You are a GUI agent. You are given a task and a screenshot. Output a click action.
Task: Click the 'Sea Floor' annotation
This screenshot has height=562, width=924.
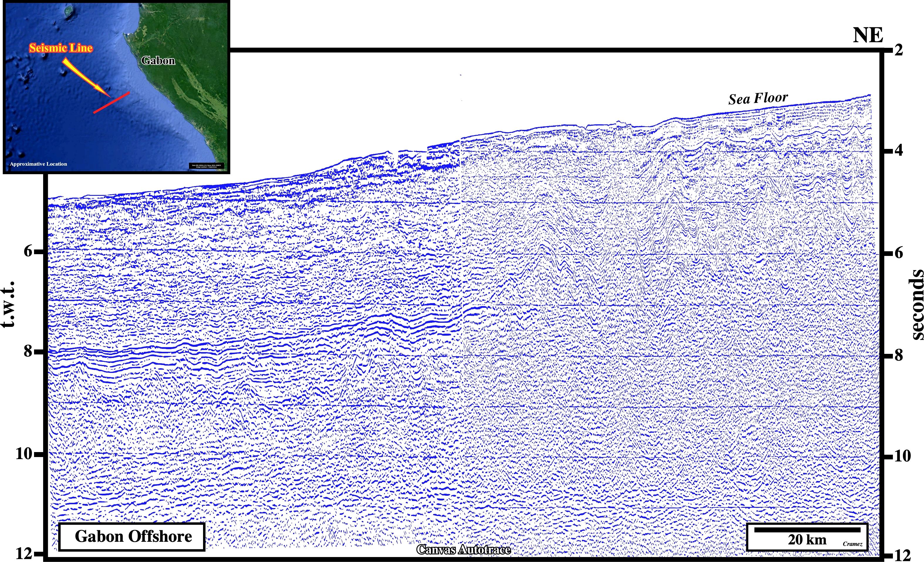coord(758,99)
